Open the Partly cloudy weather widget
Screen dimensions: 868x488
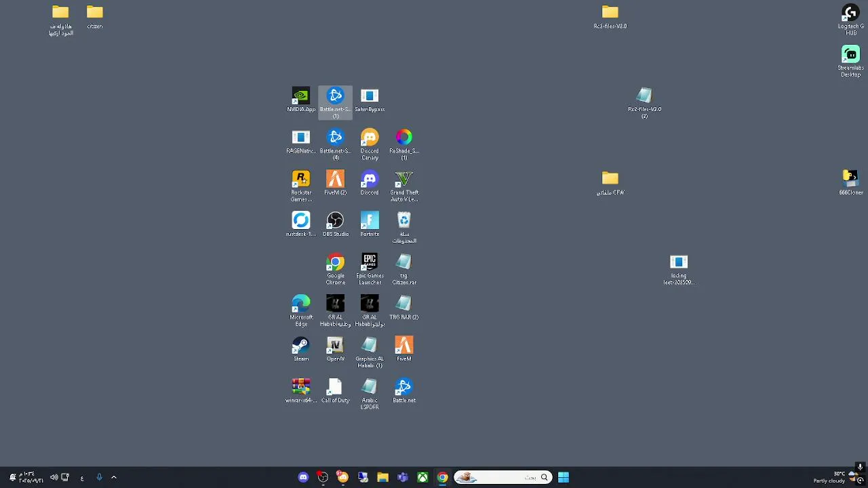tap(835, 477)
